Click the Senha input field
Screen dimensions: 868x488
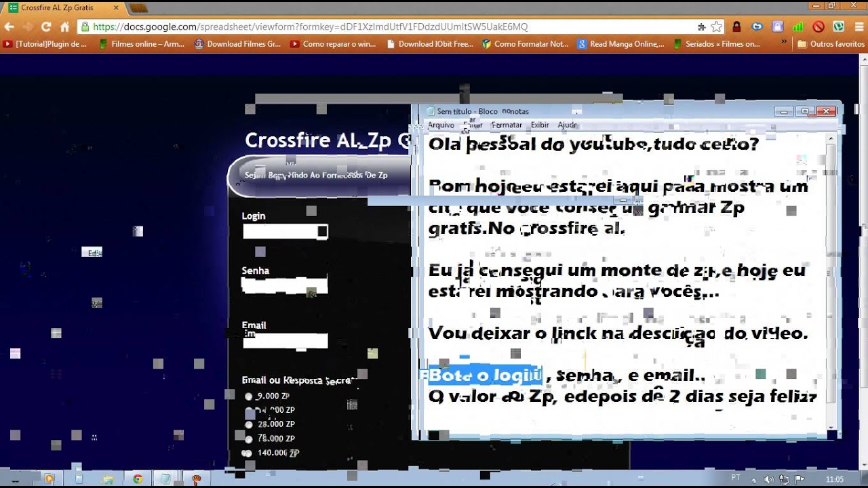285,285
